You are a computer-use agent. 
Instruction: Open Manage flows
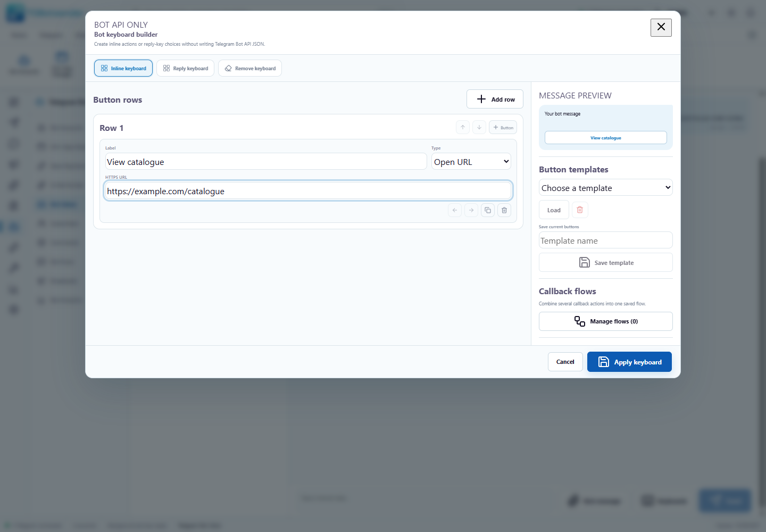pyautogui.click(x=606, y=321)
